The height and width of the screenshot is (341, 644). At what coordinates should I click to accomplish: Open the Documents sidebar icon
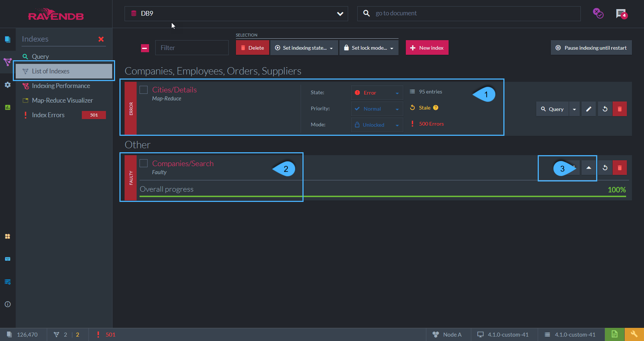pos(8,39)
